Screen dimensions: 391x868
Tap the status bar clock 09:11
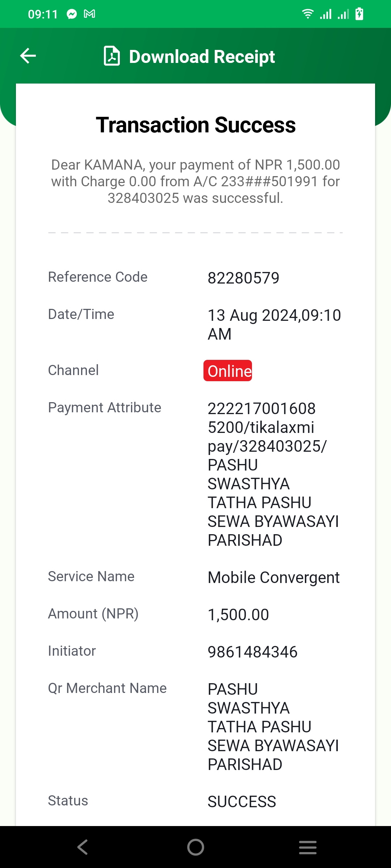point(43,14)
